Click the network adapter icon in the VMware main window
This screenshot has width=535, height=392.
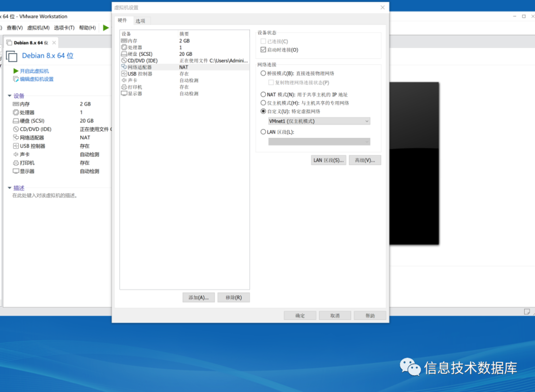pos(16,138)
